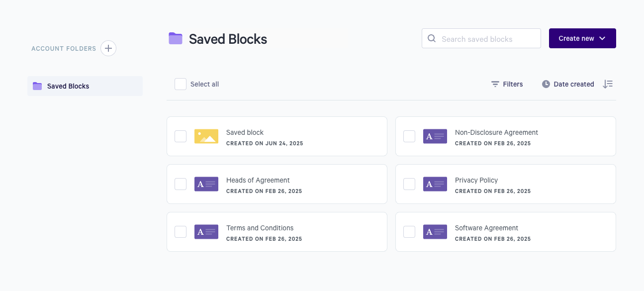Click created date under Non-Disclosure Agreement
The width and height of the screenshot is (644, 291).
tap(493, 143)
